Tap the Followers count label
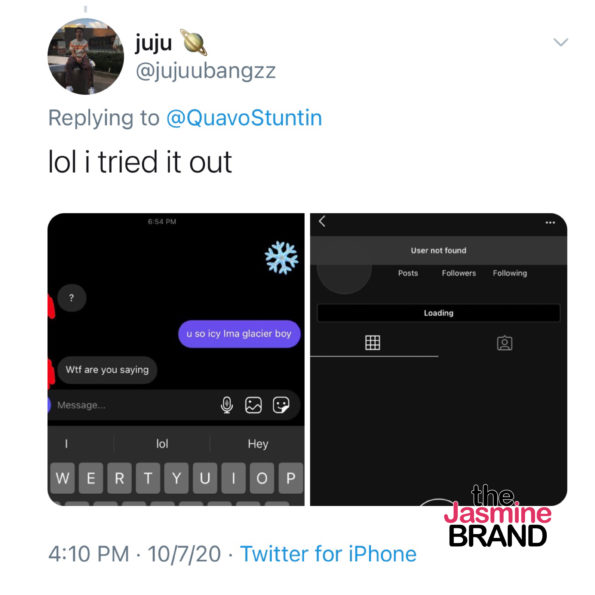The image size is (595, 595). coord(458,273)
